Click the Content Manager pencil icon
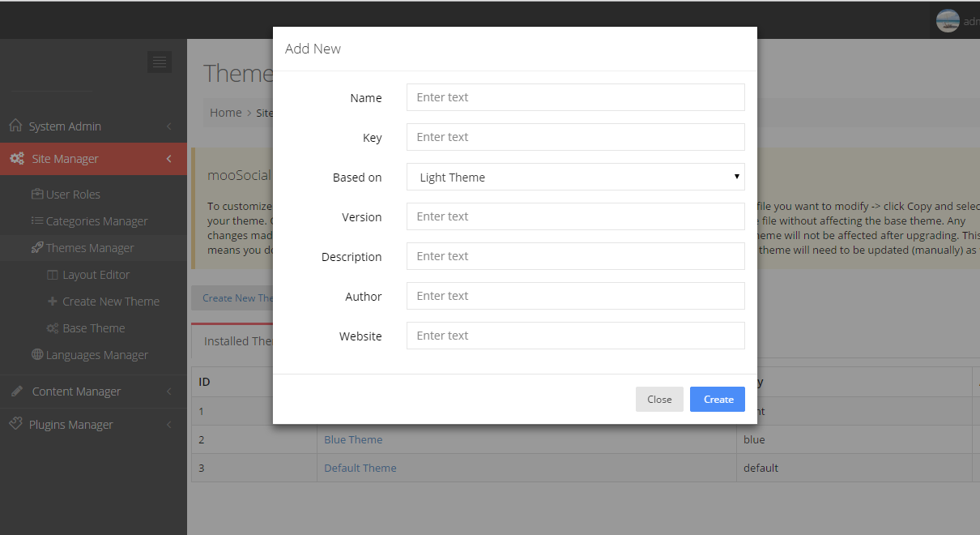The width and height of the screenshot is (980, 535). pyautogui.click(x=16, y=391)
